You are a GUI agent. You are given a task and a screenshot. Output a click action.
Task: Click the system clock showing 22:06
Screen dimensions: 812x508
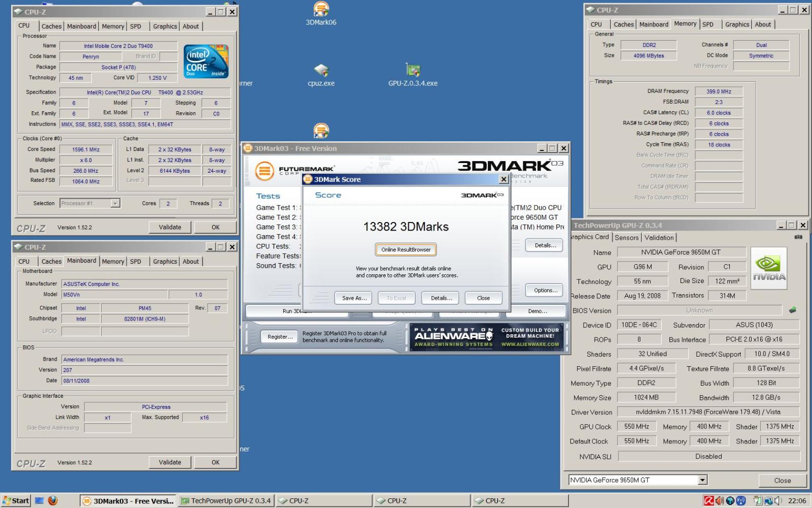(x=796, y=501)
